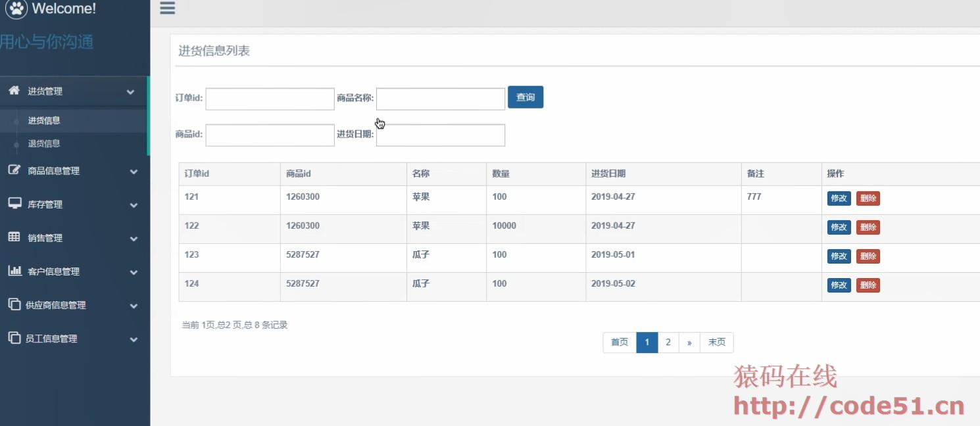Open the 退货信息 submenu item

click(44, 143)
